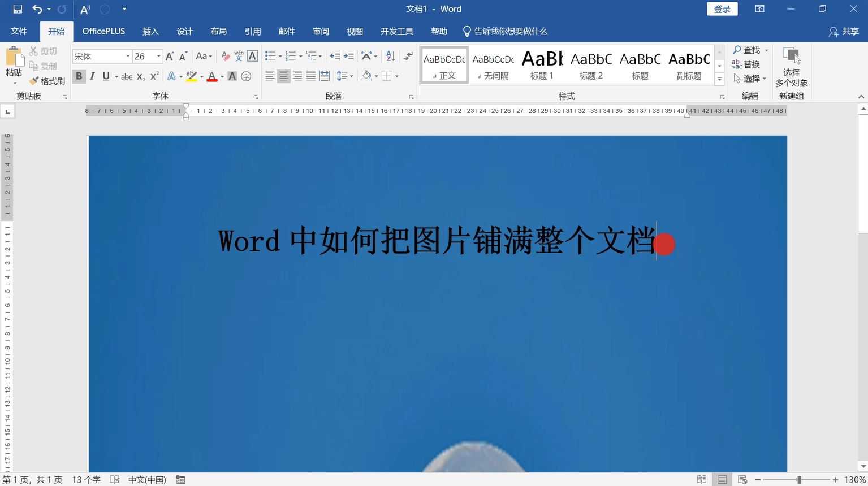The image size is (868, 486).
Task: Open spelling and proofing check in status bar
Action: coord(115,480)
